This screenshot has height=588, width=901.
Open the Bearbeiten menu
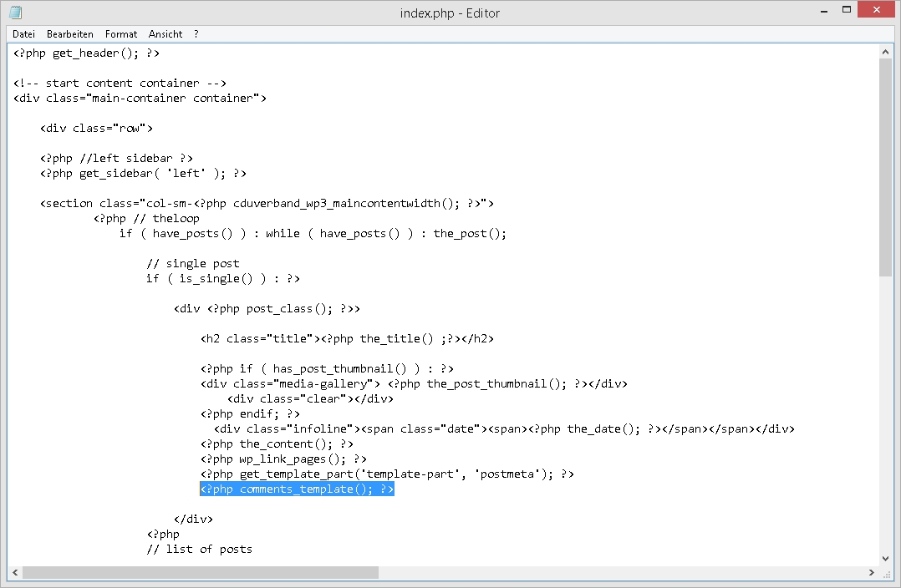[x=70, y=34]
